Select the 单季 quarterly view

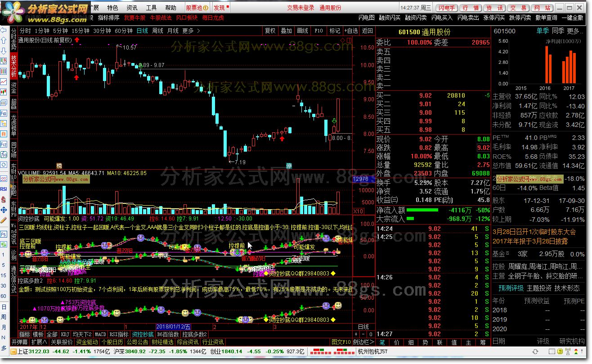543,31
